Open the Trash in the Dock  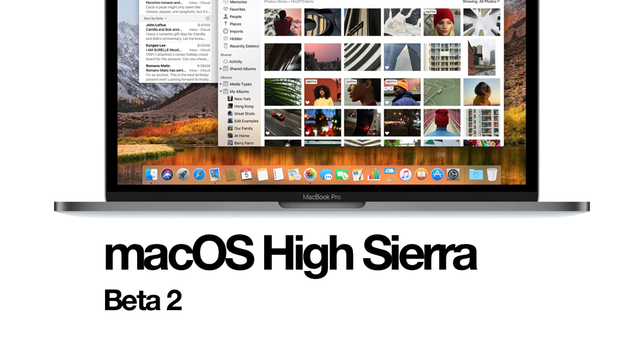[492, 175]
